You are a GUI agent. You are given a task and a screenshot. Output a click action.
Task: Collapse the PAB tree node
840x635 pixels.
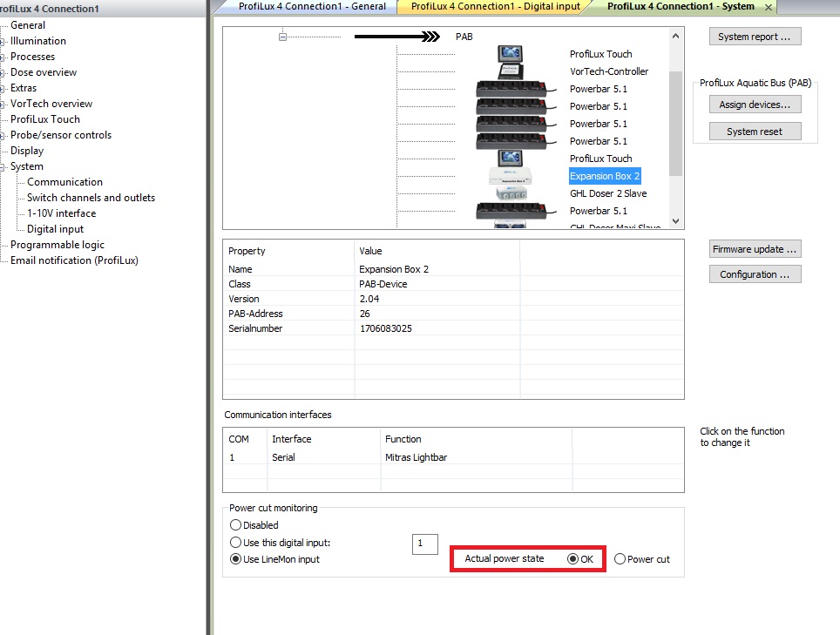[x=282, y=37]
